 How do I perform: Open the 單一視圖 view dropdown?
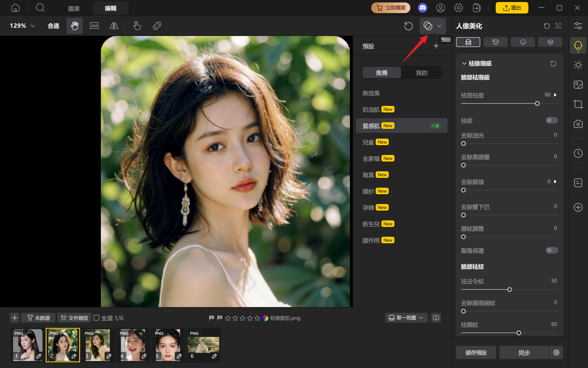click(x=406, y=318)
